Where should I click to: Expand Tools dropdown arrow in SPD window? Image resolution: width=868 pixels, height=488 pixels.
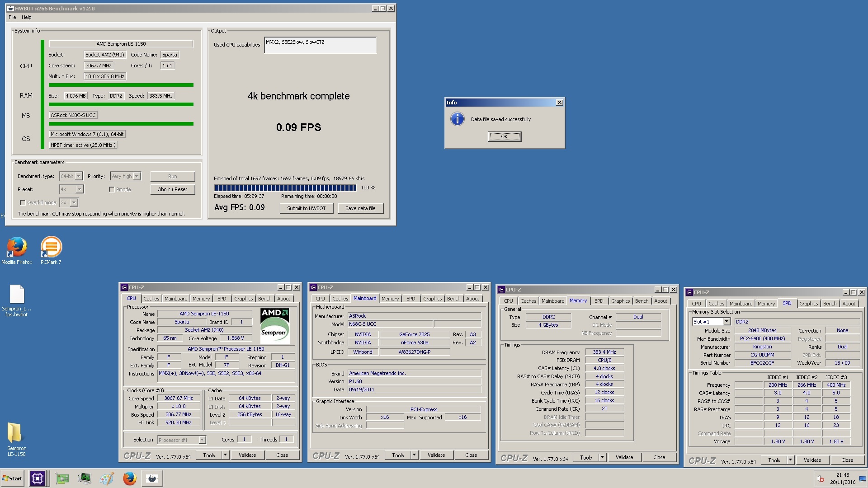(790, 460)
